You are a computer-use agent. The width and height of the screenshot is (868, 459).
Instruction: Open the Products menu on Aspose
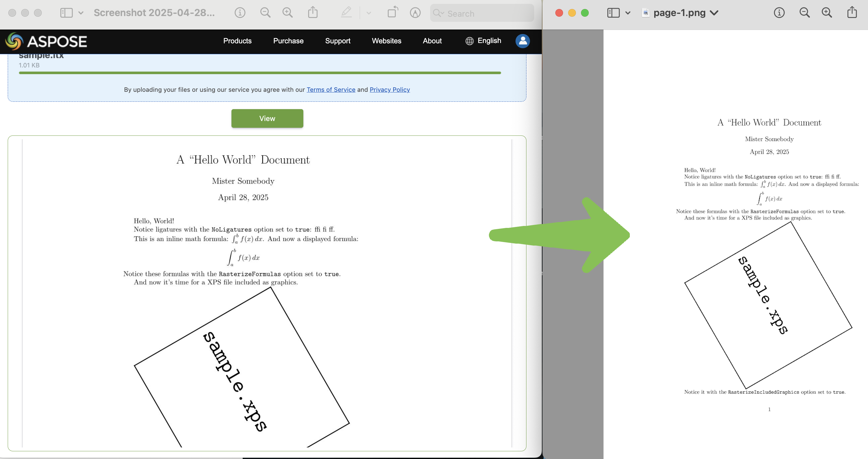237,41
